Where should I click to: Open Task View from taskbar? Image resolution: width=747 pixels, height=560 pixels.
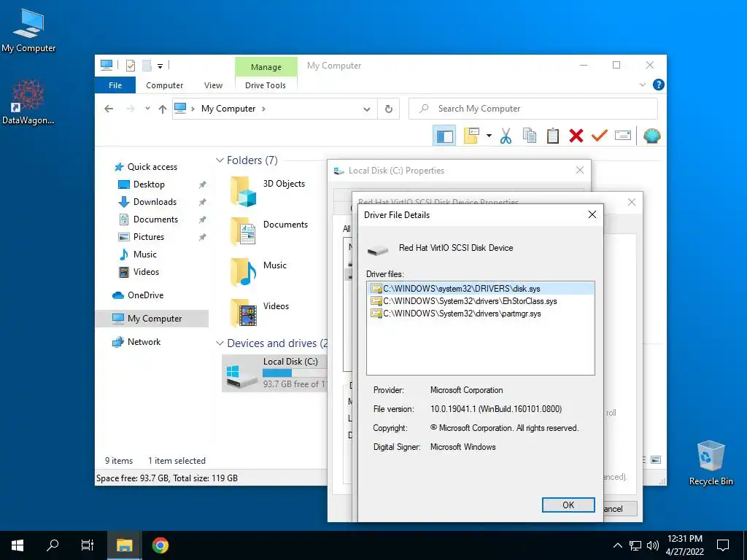click(x=88, y=545)
